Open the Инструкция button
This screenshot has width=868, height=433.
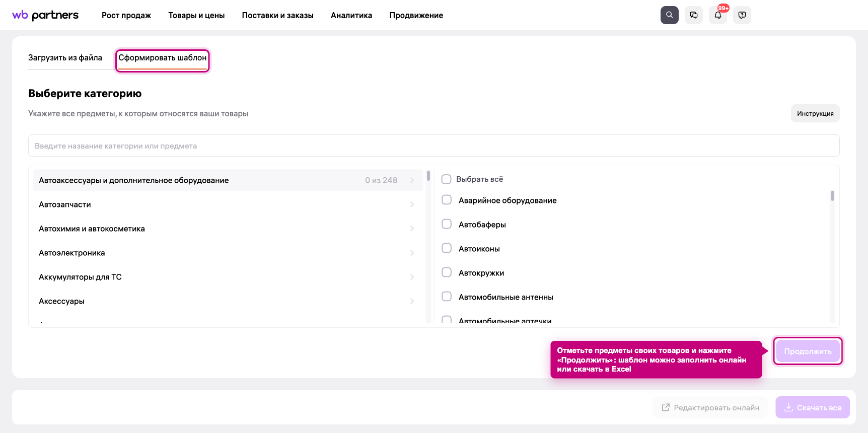(x=815, y=113)
